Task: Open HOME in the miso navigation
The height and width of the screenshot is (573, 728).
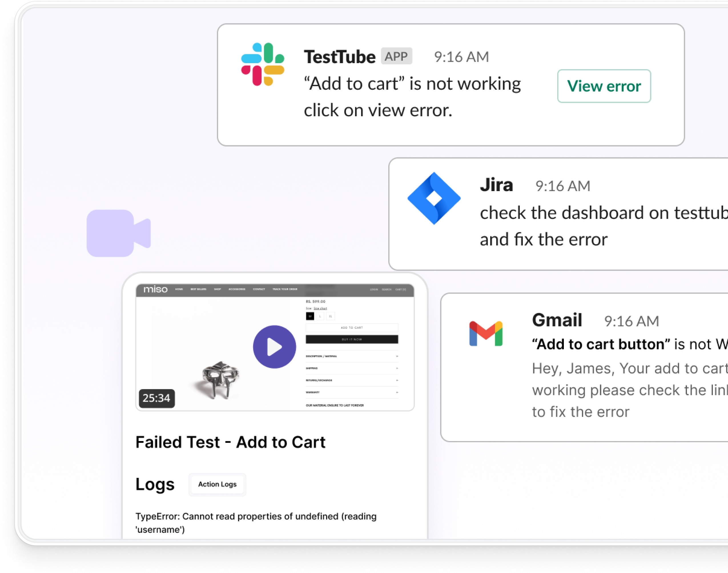Action: (179, 289)
